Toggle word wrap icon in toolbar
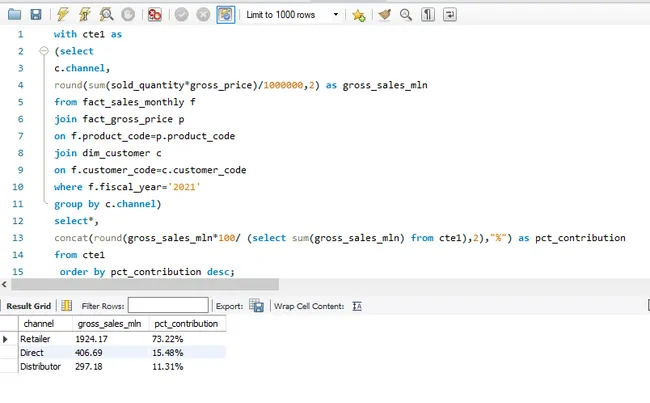 click(x=450, y=15)
